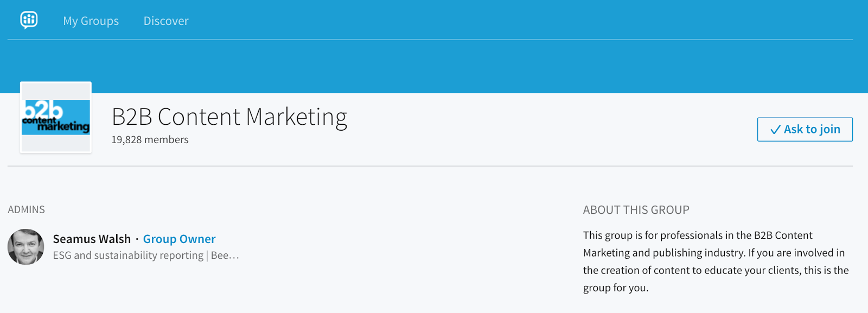Expand the truncated headline ellipsis after Bee
Screen dimensions: 868x313
pyautogui.click(x=233, y=255)
